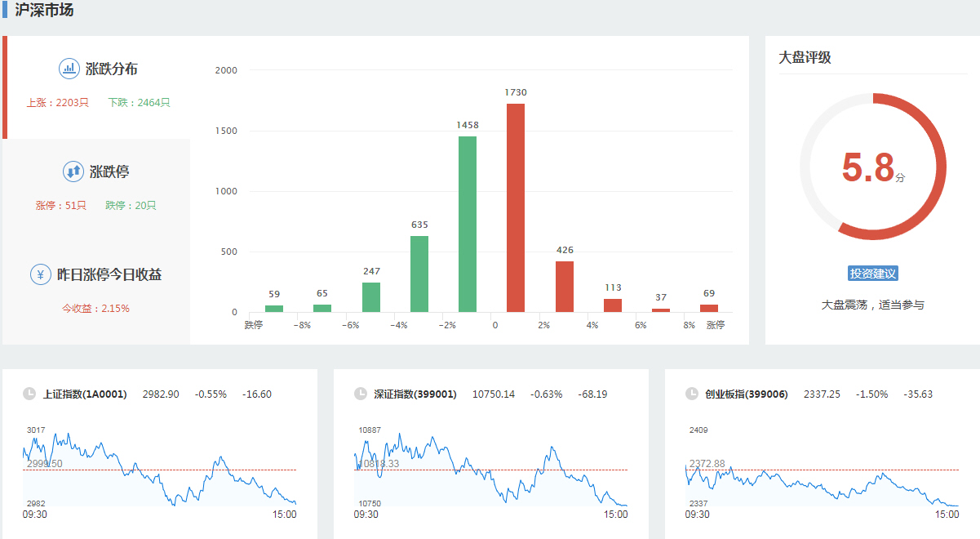This screenshot has width=980, height=539.
Task: Switch to the 涨跌停 tab
Action: point(109,172)
